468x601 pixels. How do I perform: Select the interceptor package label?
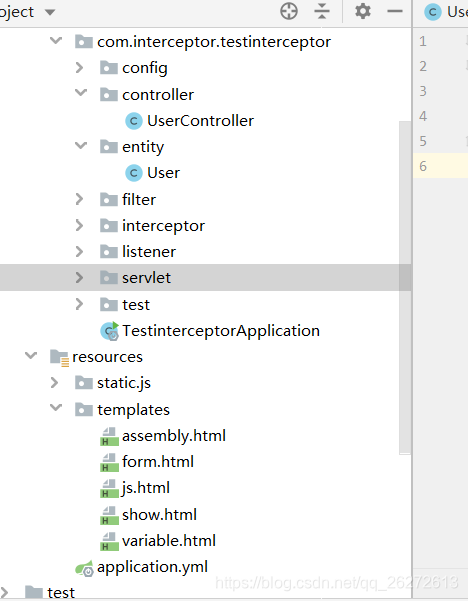pyautogui.click(x=163, y=226)
